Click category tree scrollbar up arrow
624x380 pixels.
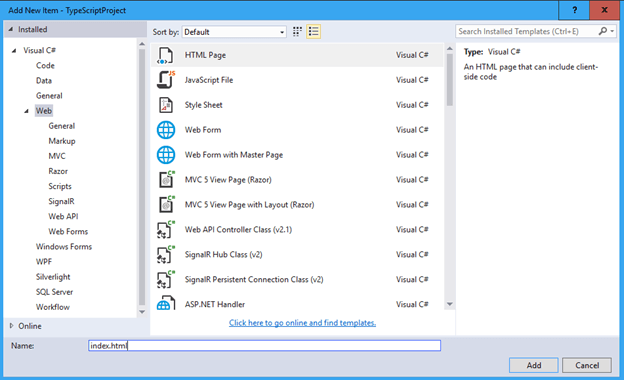142,44
